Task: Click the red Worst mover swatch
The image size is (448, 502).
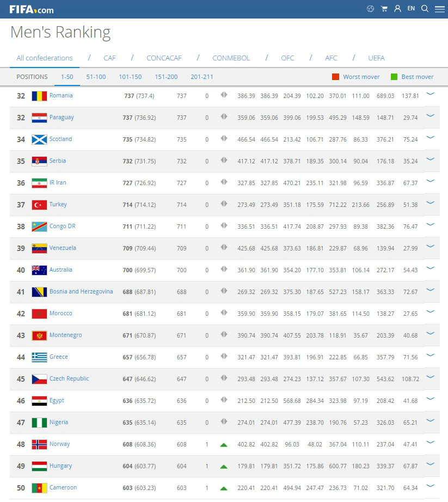Action: coord(335,77)
